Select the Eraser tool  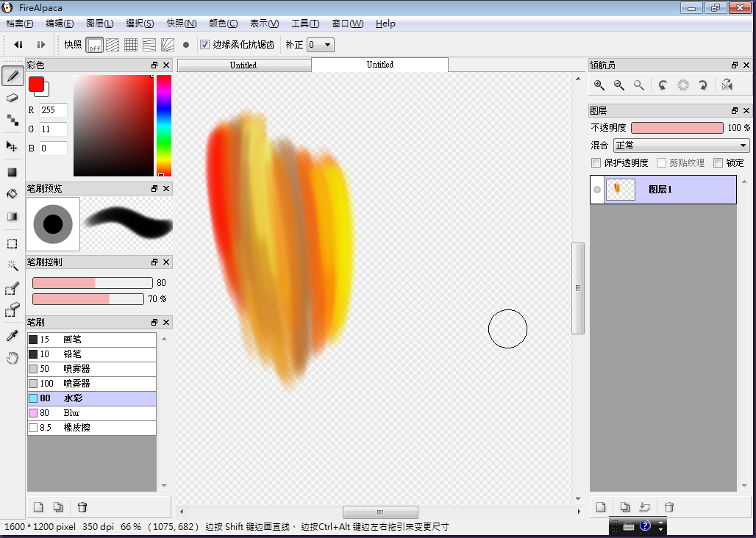[x=13, y=97]
